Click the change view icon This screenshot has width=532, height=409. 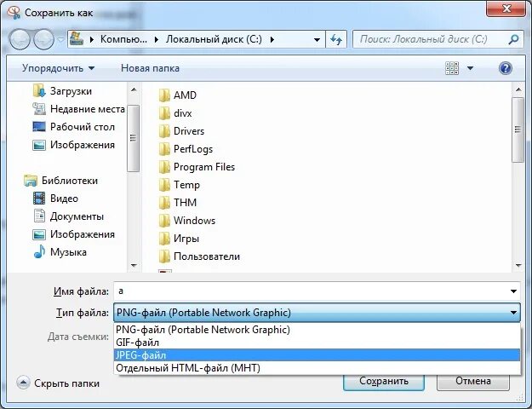pyautogui.click(x=452, y=68)
